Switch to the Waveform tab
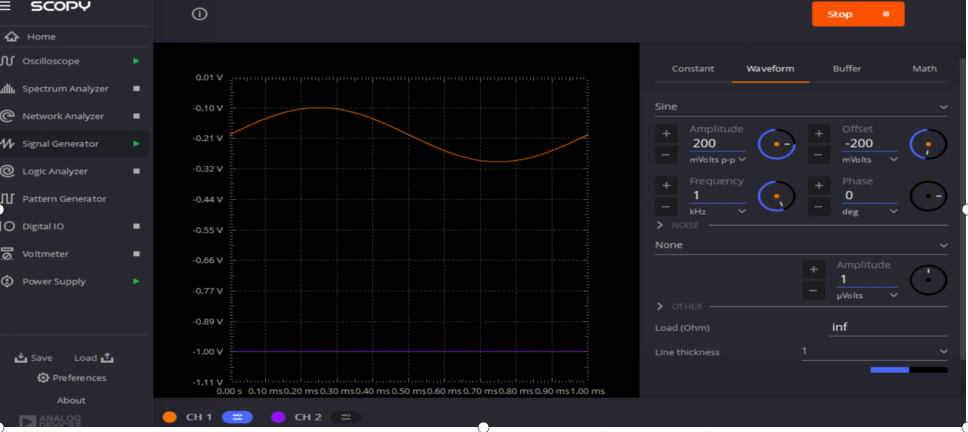Viewport: 968px width, 432px height. pos(770,69)
